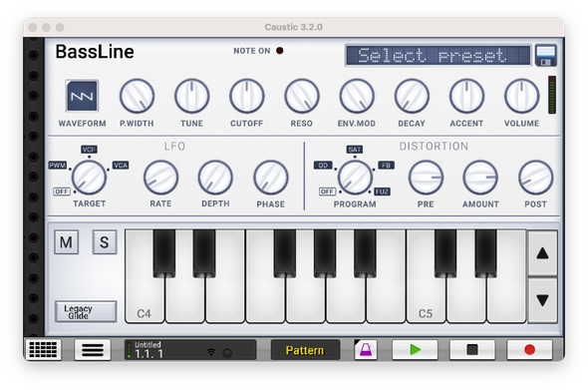Select OD distortion program label
The height and width of the screenshot is (390, 588).
tap(323, 166)
